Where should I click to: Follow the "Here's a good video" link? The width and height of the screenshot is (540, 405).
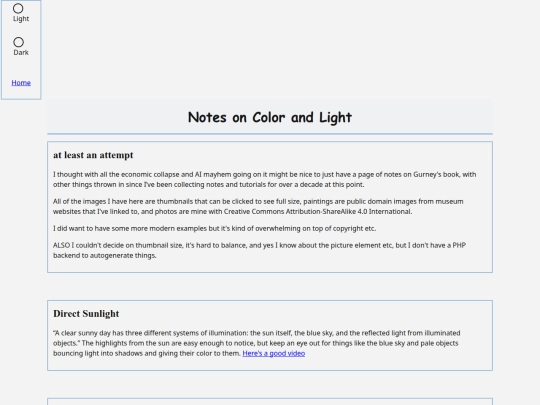tap(273, 353)
